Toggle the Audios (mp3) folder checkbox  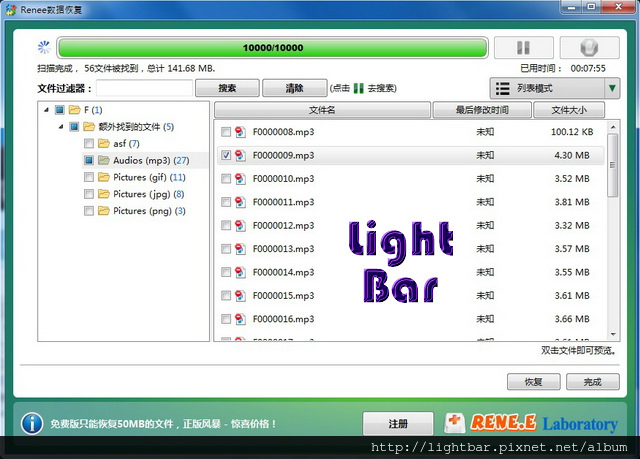tap(89, 160)
